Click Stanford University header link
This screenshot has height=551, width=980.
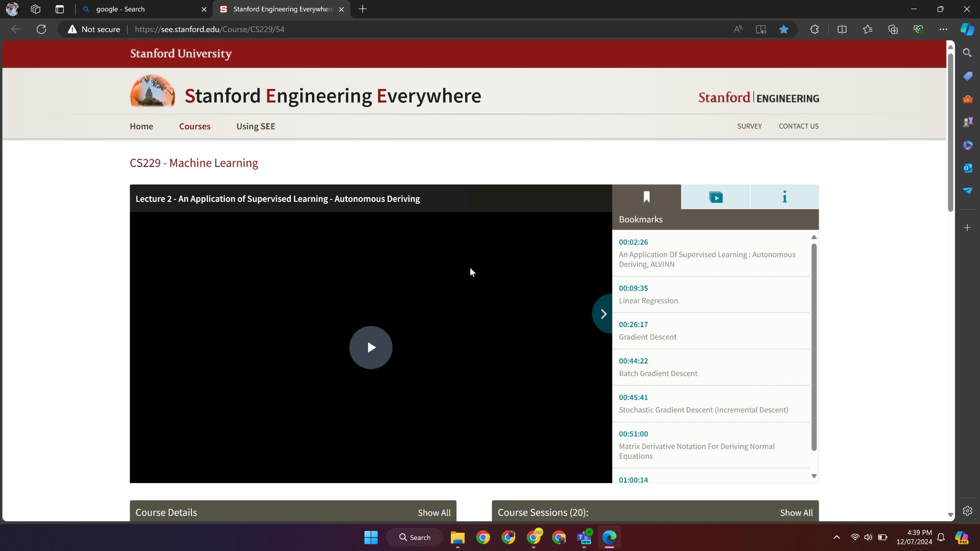(180, 54)
